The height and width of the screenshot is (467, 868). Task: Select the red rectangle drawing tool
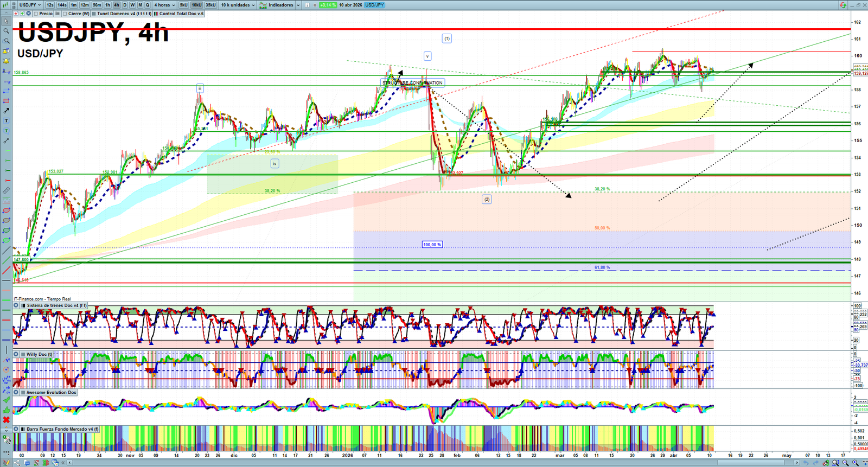(7, 101)
